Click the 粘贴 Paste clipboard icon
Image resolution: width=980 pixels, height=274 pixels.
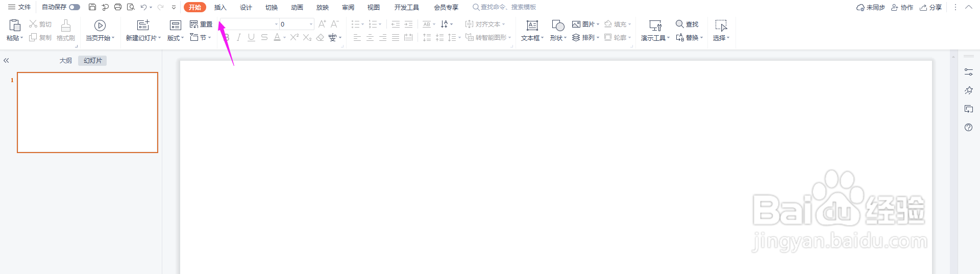click(x=15, y=25)
